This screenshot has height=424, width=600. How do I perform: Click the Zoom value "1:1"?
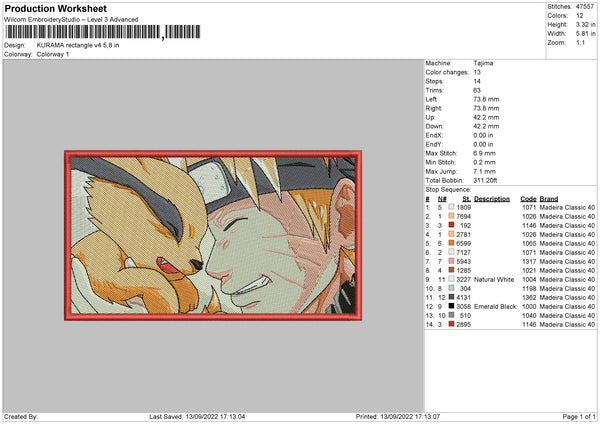tap(580, 42)
